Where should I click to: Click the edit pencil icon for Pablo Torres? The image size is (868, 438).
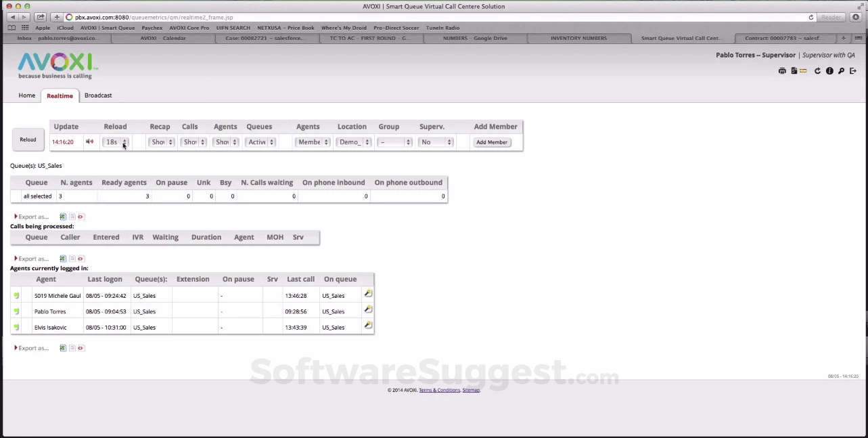367,309
